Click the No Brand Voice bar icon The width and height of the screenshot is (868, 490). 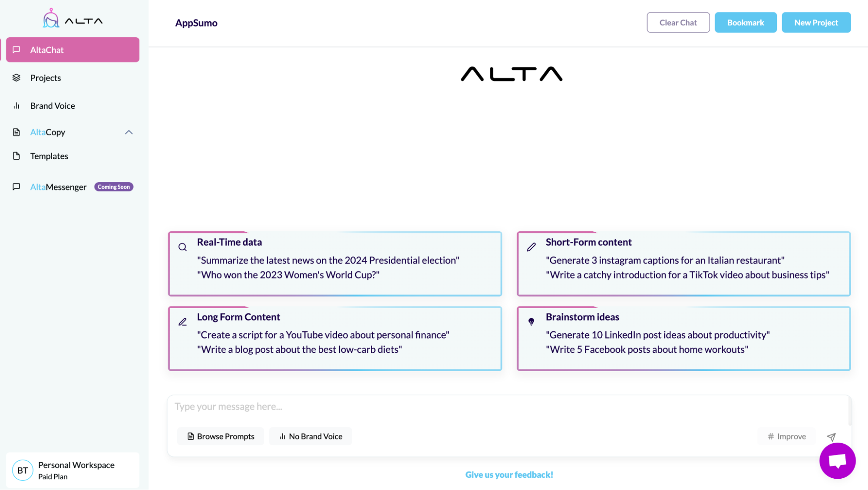pos(282,436)
